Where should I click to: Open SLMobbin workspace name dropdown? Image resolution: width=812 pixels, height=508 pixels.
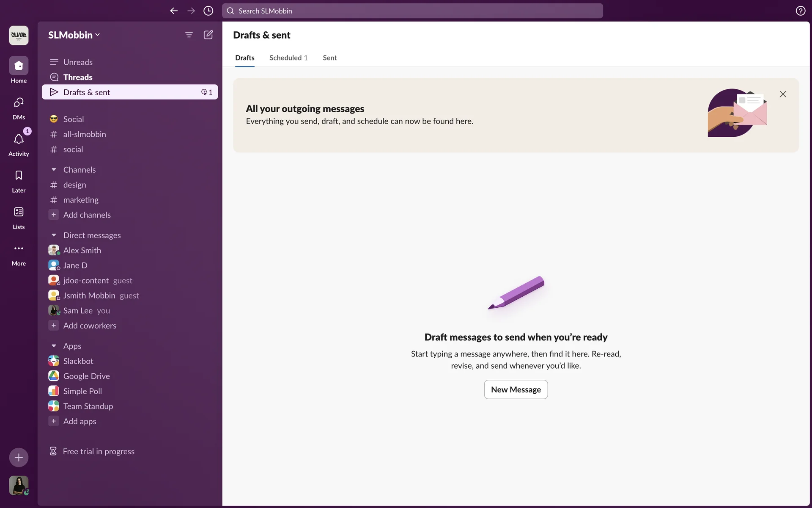coord(74,35)
